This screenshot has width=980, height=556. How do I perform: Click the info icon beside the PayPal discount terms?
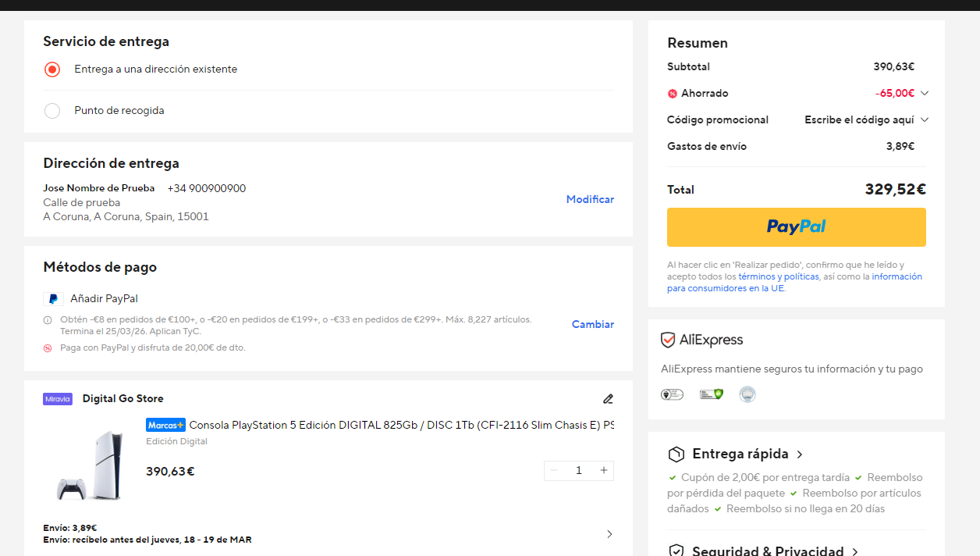click(x=48, y=319)
